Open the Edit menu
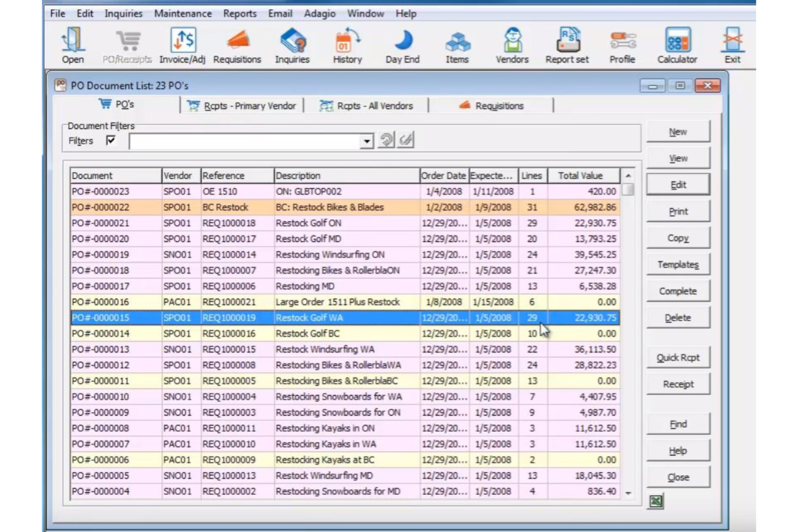Image resolution: width=798 pixels, height=532 pixels. [x=85, y=13]
